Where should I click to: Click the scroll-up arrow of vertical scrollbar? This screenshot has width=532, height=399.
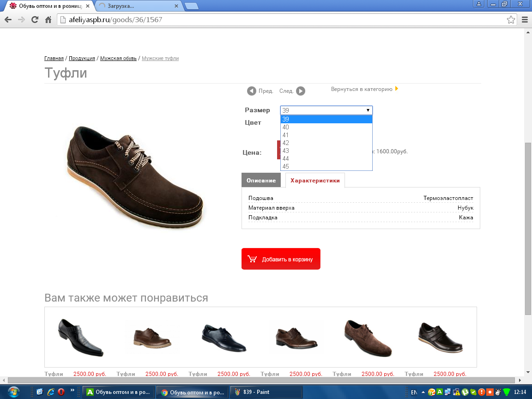[x=527, y=33]
